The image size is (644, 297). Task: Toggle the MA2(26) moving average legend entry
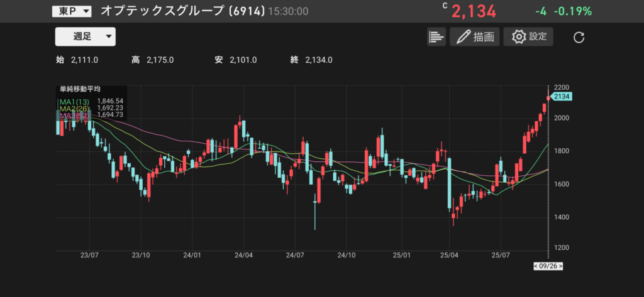tap(75, 109)
